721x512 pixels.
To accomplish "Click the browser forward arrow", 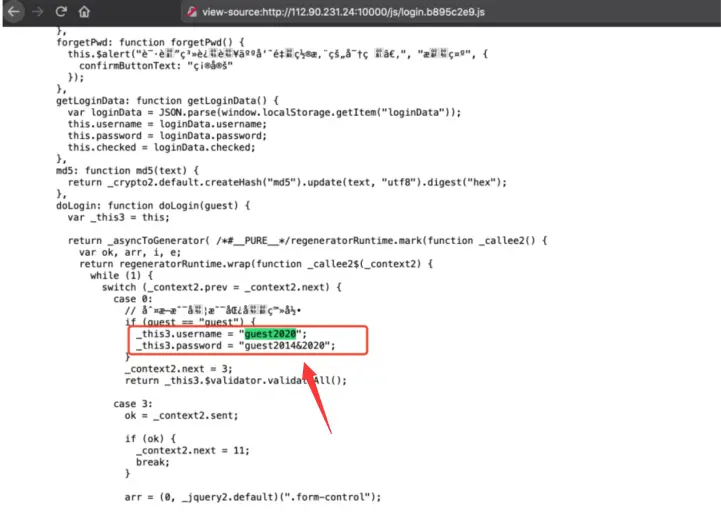I will tap(38, 12).
